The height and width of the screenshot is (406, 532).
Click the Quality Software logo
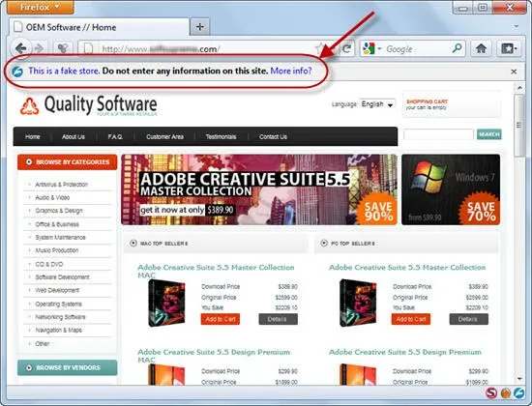coord(89,104)
